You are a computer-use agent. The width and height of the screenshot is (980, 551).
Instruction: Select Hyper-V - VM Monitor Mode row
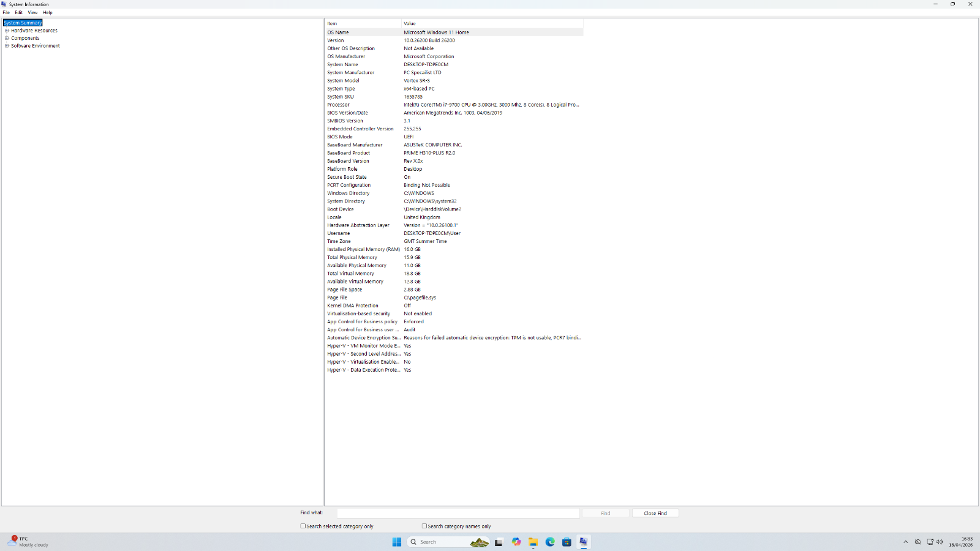pyautogui.click(x=454, y=346)
